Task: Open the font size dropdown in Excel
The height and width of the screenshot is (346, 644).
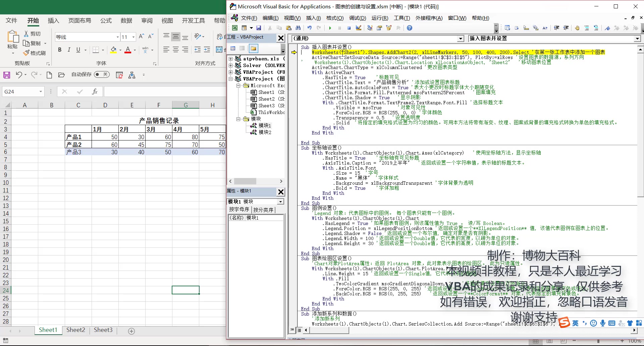Action: pos(133,37)
